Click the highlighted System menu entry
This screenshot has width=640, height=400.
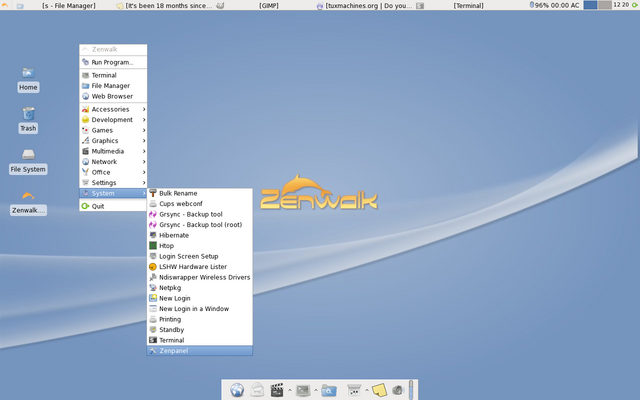[x=113, y=193]
